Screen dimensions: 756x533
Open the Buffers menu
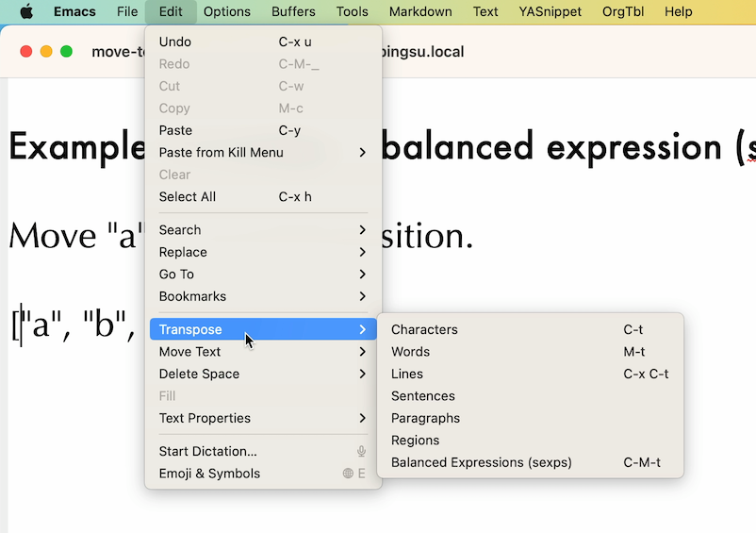(293, 11)
